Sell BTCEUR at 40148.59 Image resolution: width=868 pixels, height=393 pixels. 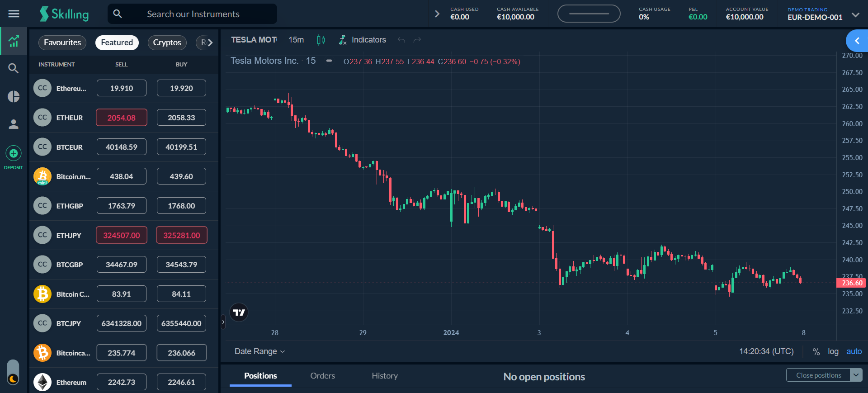click(x=122, y=147)
